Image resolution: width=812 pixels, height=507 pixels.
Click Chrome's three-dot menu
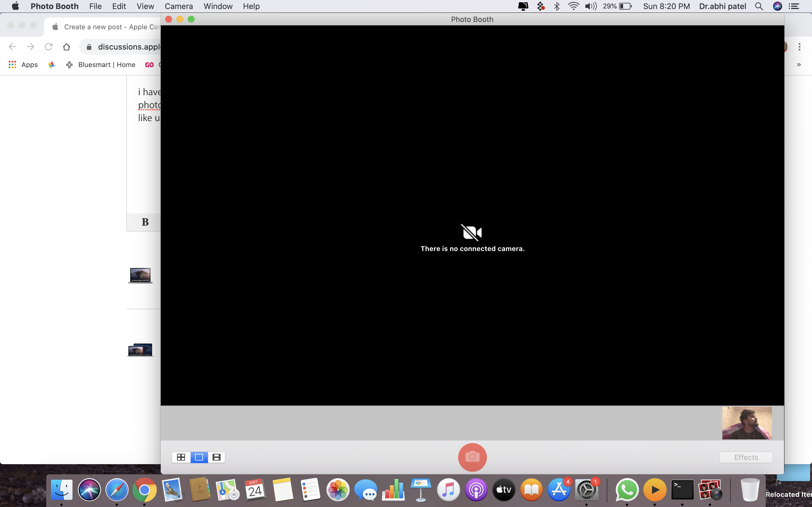click(800, 47)
